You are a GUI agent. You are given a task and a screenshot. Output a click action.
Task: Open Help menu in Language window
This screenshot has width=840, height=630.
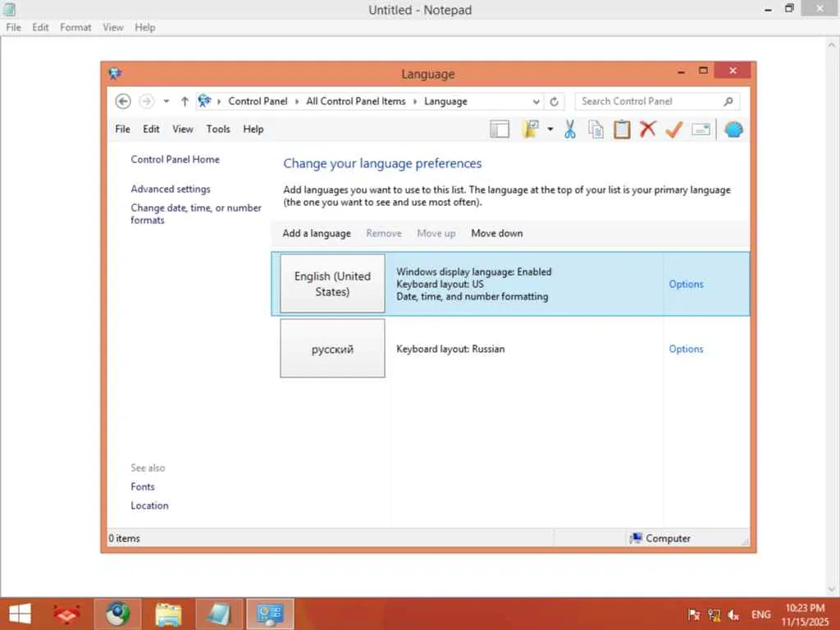253,129
